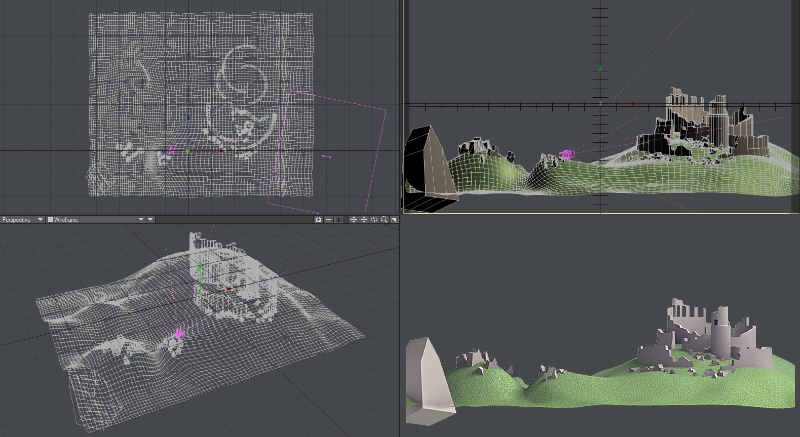Click the four-way move arrows viewport icon

pyautogui.click(x=374, y=219)
